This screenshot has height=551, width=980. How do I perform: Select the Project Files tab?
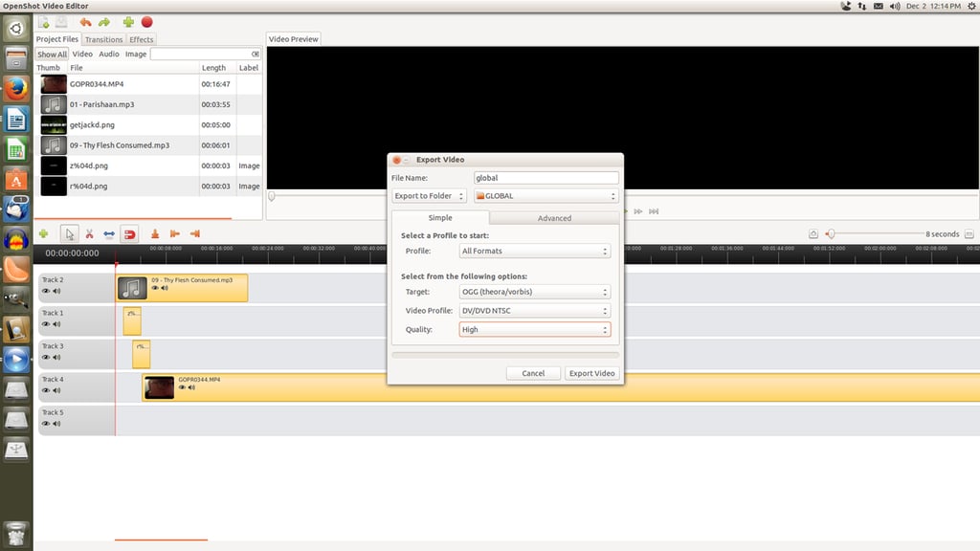tap(57, 38)
